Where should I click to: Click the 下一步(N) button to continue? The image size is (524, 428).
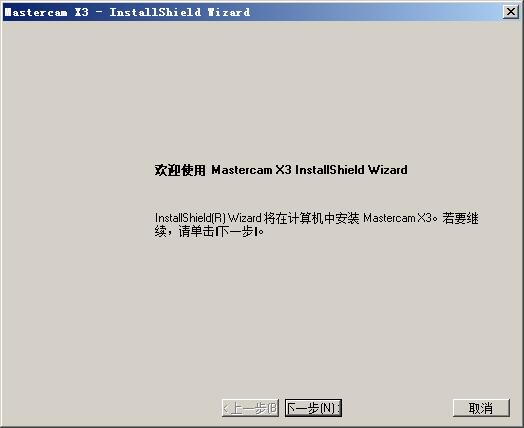coord(313,408)
